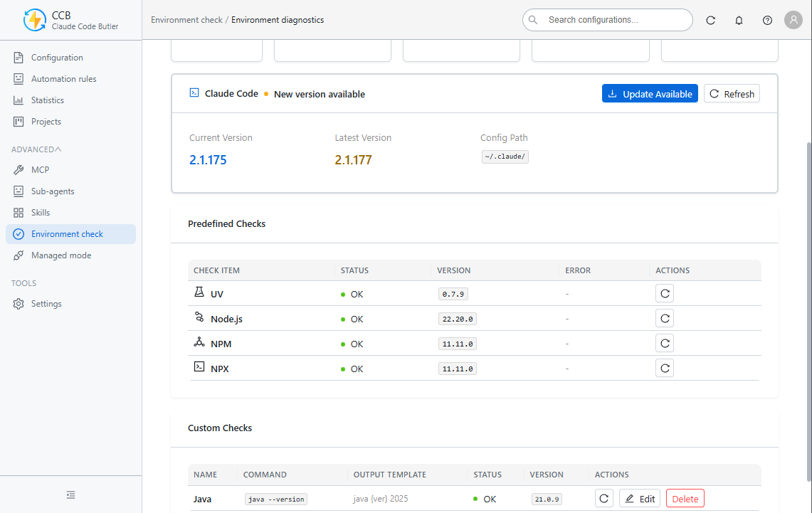
Task: Click the Managed mode icon
Action: coord(19,255)
